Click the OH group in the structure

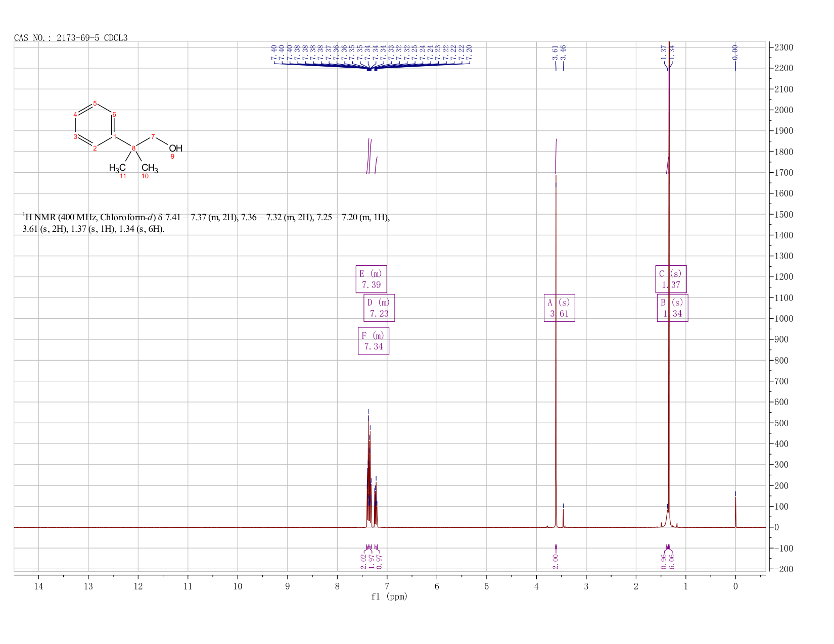point(175,148)
